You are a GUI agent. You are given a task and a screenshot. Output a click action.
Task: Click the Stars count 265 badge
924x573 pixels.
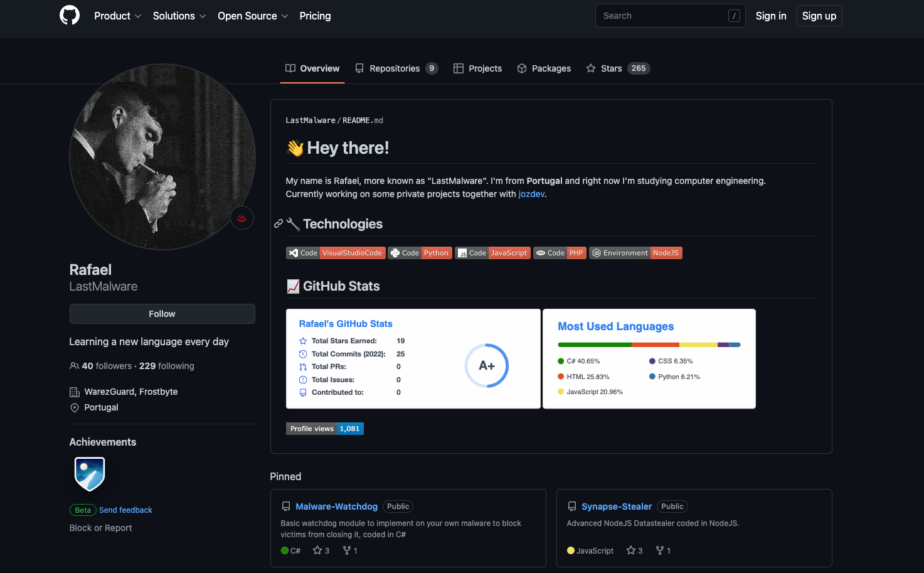(x=639, y=68)
